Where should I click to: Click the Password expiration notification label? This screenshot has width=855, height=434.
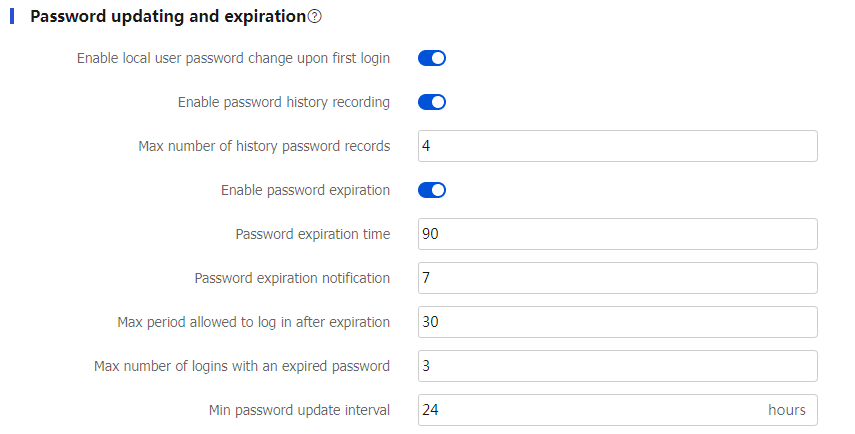coord(292,278)
